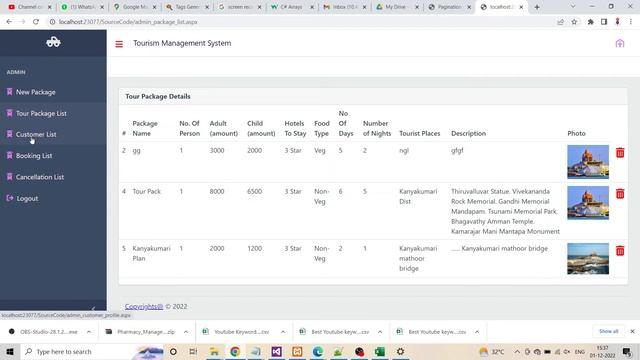Open photo thumbnail for 'Kanyakumari Plan'
The height and width of the screenshot is (360, 640).
588,259
